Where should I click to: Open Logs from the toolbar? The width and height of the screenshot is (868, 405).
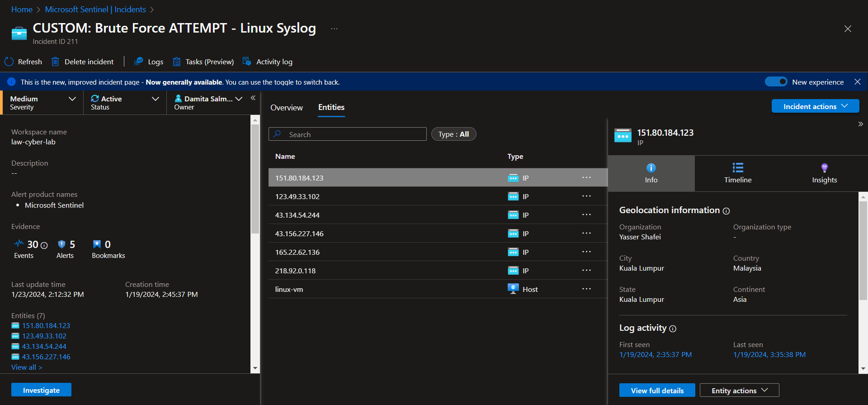[x=149, y=62]
